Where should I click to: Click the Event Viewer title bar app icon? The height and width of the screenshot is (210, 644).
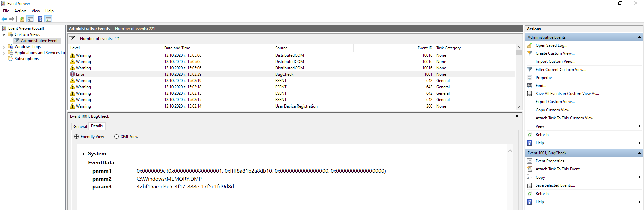[3, 3]
